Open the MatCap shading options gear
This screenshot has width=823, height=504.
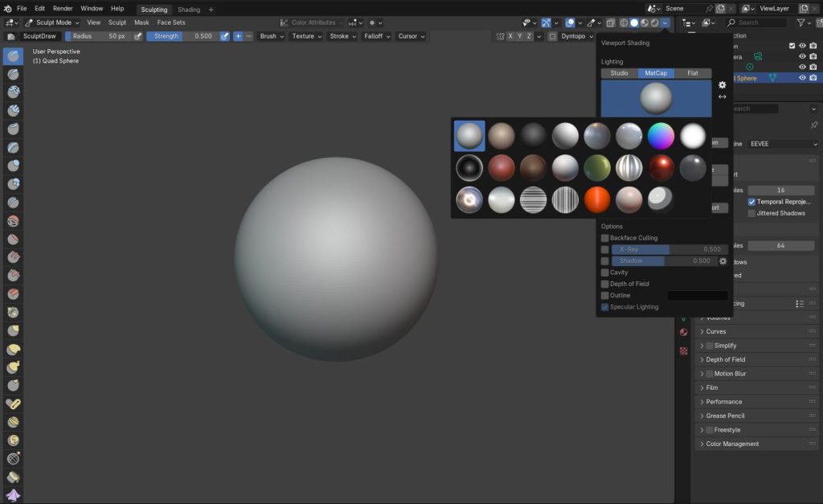722,84
